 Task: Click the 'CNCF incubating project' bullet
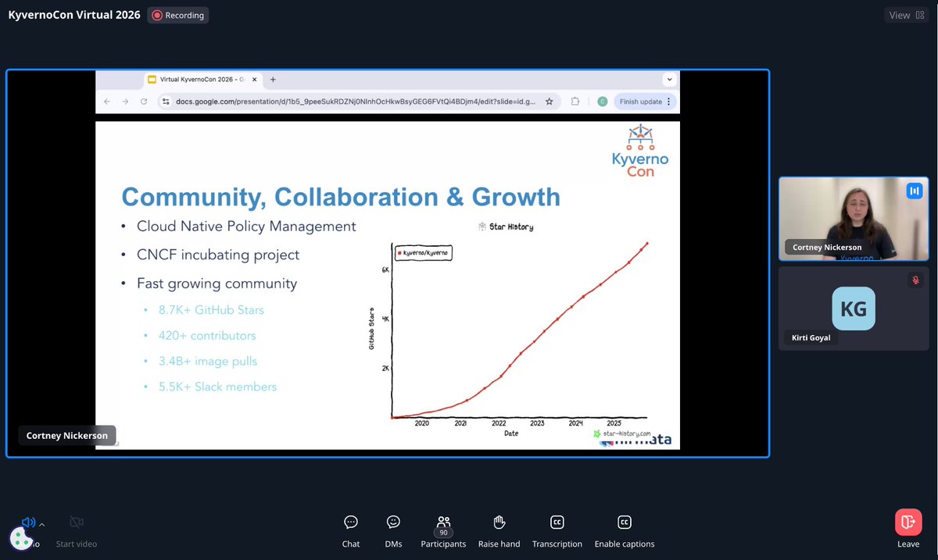(218, 255)
